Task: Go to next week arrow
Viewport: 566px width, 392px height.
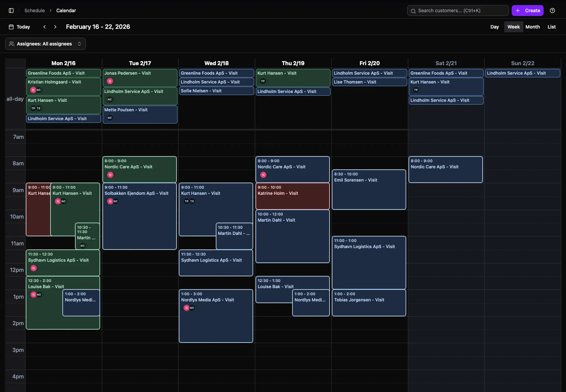Action: pyautogui.click(x=55, y=27)
